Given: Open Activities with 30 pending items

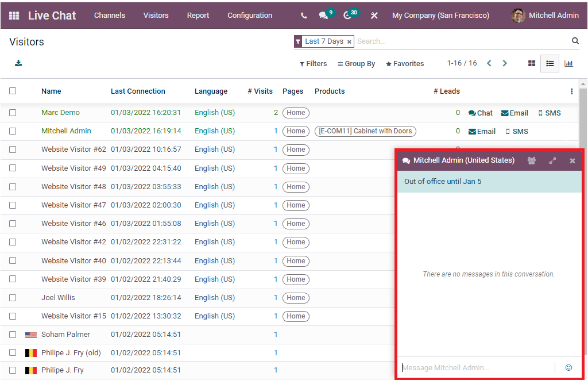Looking at the screenshot, I should click(x=349, y=16).
